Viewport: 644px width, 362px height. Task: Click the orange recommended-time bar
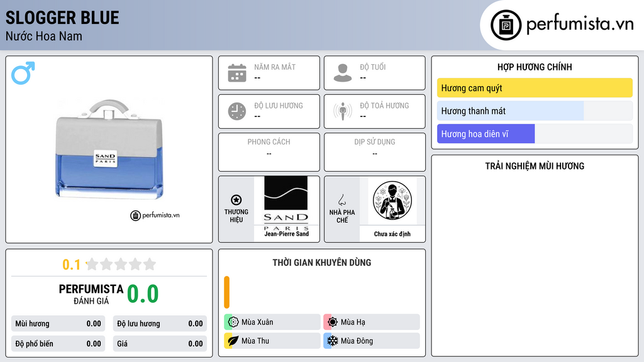pos(226,292)
